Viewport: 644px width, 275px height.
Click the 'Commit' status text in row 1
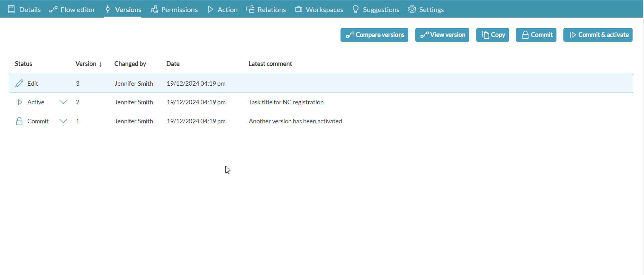pyautogui.click(x=38, y=121)
